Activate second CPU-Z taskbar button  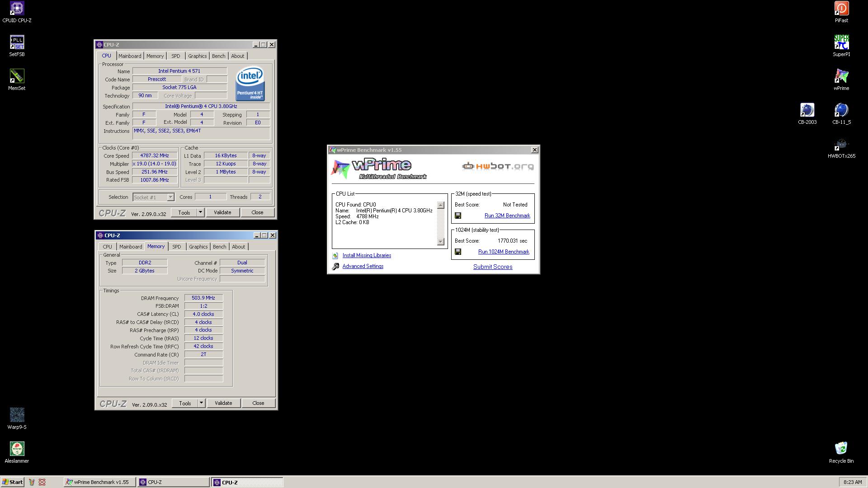point(247,482)
